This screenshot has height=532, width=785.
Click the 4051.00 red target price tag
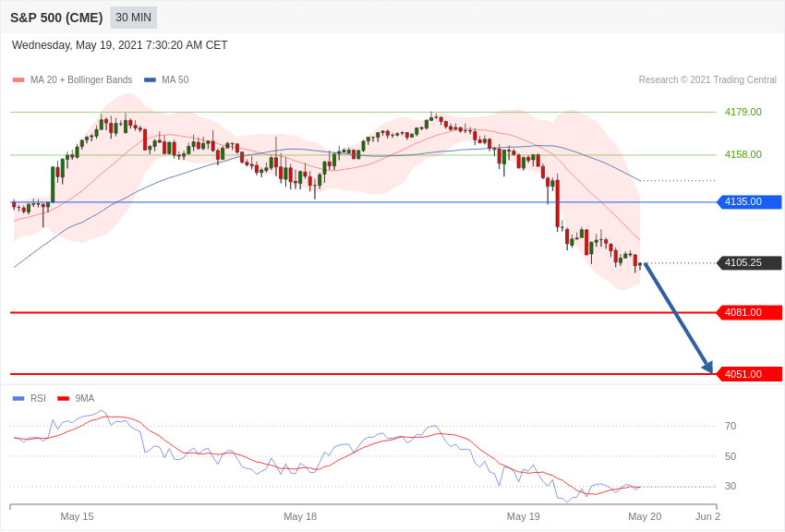pos(749,374)
